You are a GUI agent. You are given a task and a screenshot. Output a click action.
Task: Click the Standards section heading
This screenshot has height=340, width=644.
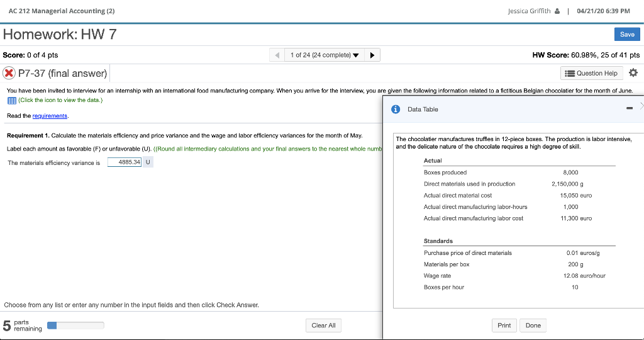pyautogui.click(x=438, y=241)
